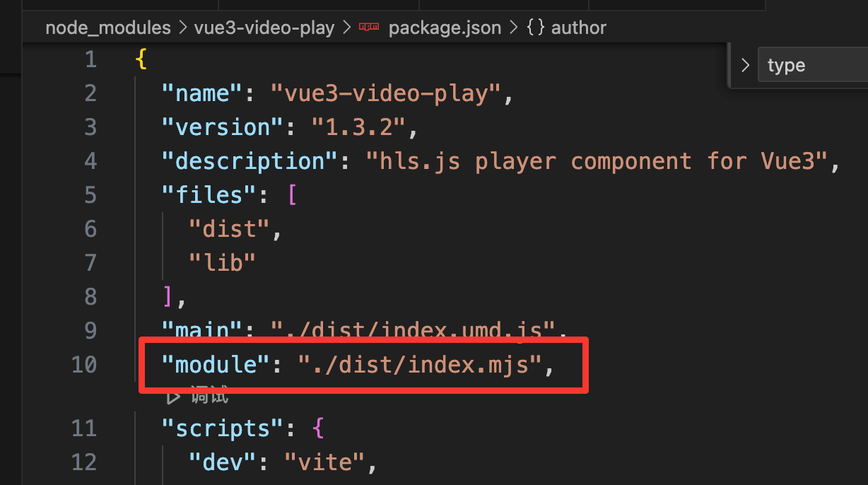Click line number 2 in gutter

(x=90, y=93)
